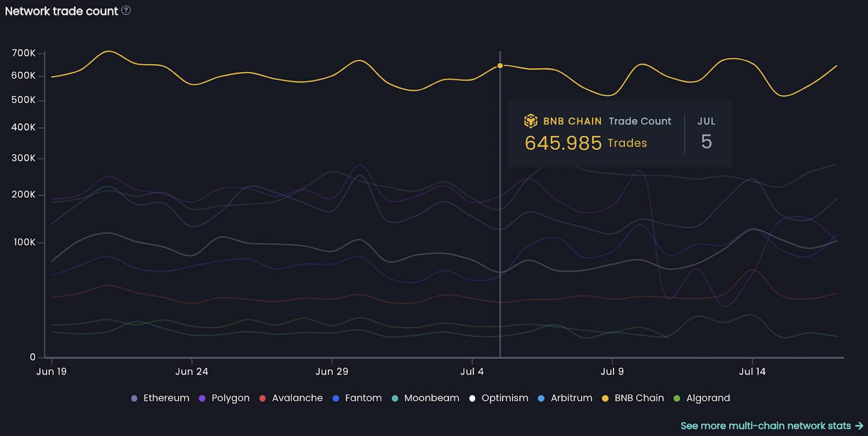Screen dimensions: 868x436
Task: Toggle Arbitrum series in the legend
Action: 565,398
